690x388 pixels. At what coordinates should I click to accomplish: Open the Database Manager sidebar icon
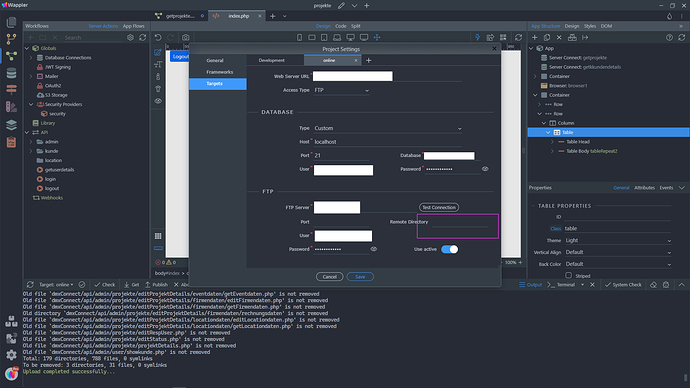coord(11,73)
